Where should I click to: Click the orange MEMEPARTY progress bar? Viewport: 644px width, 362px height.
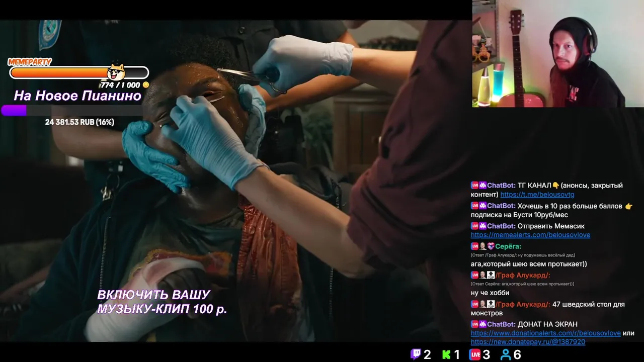pyautogui.click(x=79, y=73)
